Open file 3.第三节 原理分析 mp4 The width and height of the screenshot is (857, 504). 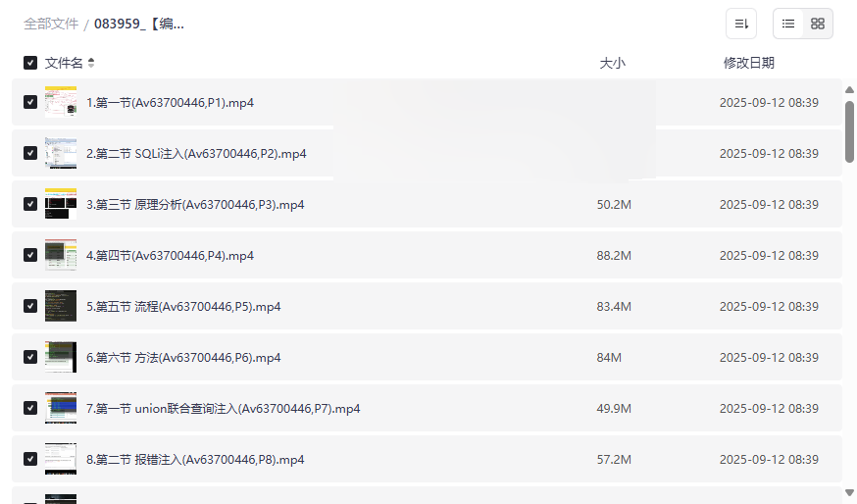195,204
